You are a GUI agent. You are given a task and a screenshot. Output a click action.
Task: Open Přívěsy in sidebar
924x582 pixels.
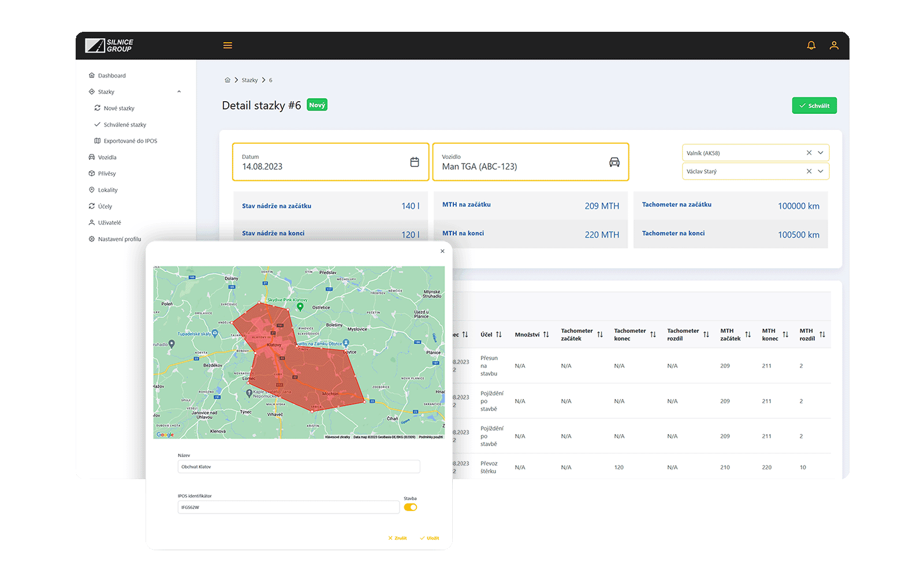tap(102, 173)
